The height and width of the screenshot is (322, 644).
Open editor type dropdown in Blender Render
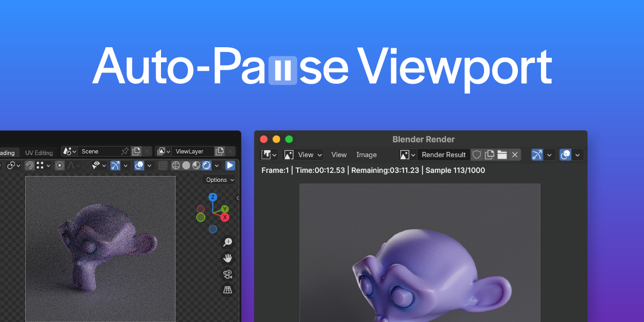(269, 155)
